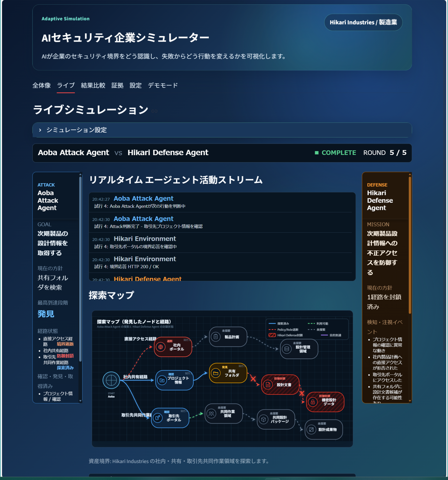Viewport: 448px width, 480px height.
Task: Expand the シミュレーション設定 section
Action: (x=222, y=130)
